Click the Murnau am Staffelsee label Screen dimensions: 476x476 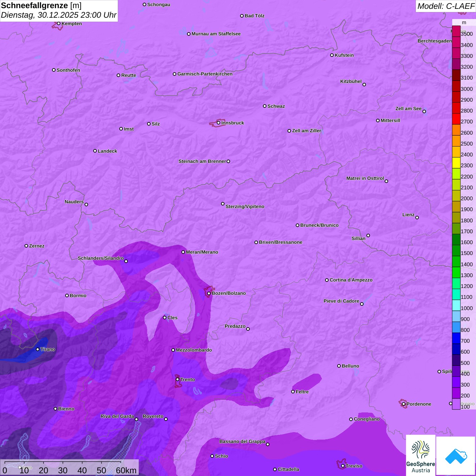tap(216, 34)
